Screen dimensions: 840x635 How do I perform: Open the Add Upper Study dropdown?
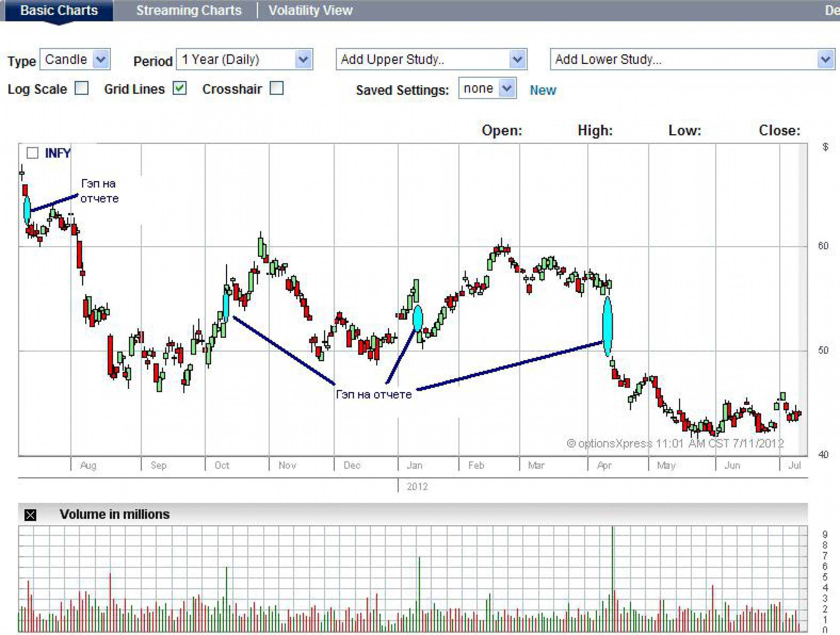pyautogui.click(x=517, y=59)
